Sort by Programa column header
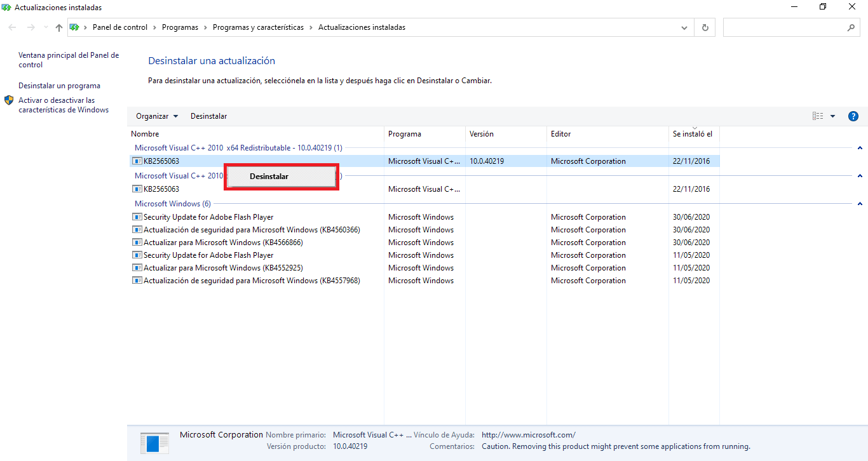Viewport: 868px width, 461px height. 425,134
